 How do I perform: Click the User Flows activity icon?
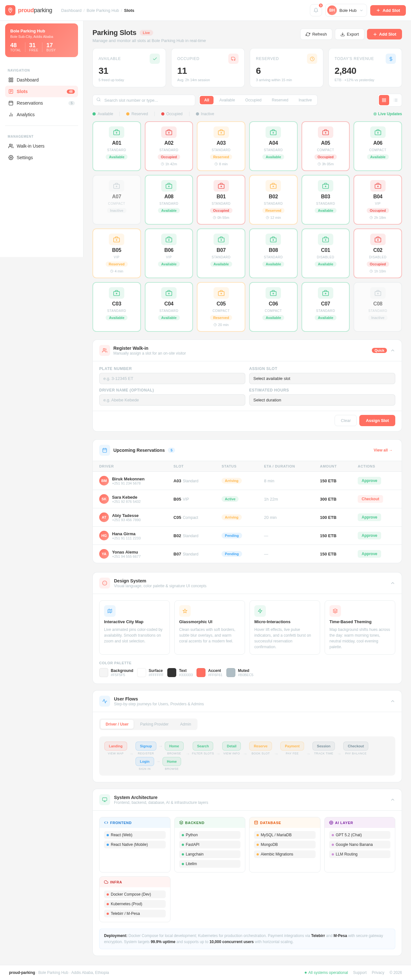(x=105, y=701)
